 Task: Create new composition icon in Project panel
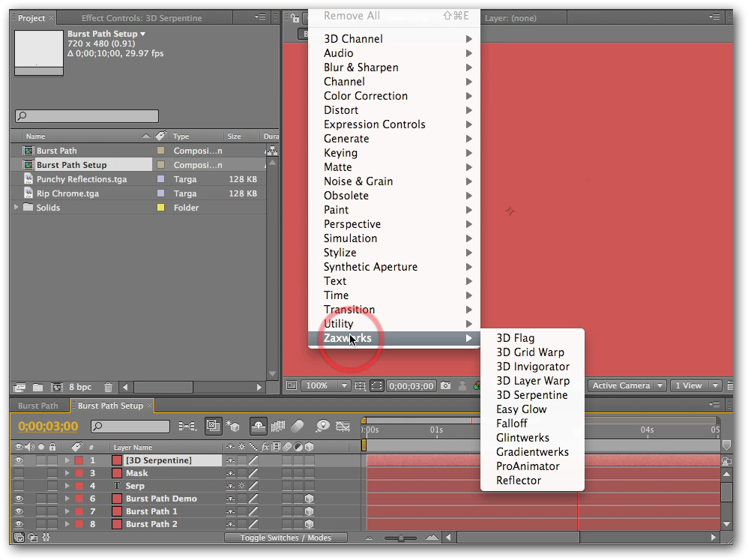pyautogui.click(x=57, y=387)
